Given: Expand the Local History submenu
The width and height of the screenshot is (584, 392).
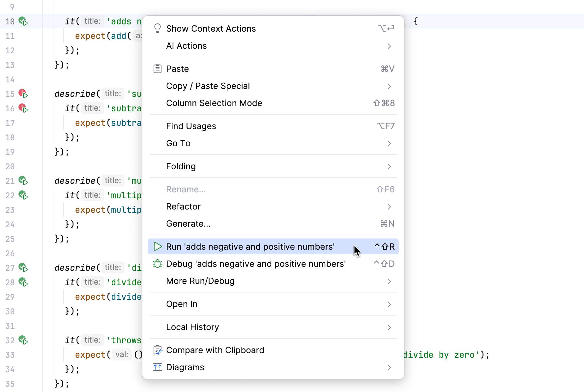Looking at the screenshot, I should (x=192, y=327).
